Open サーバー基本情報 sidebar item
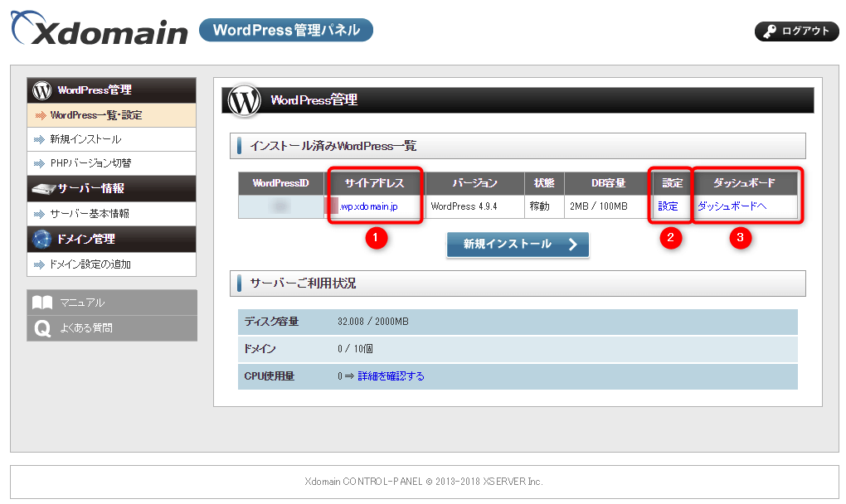The image size is (846, 504). coord(90,214)
